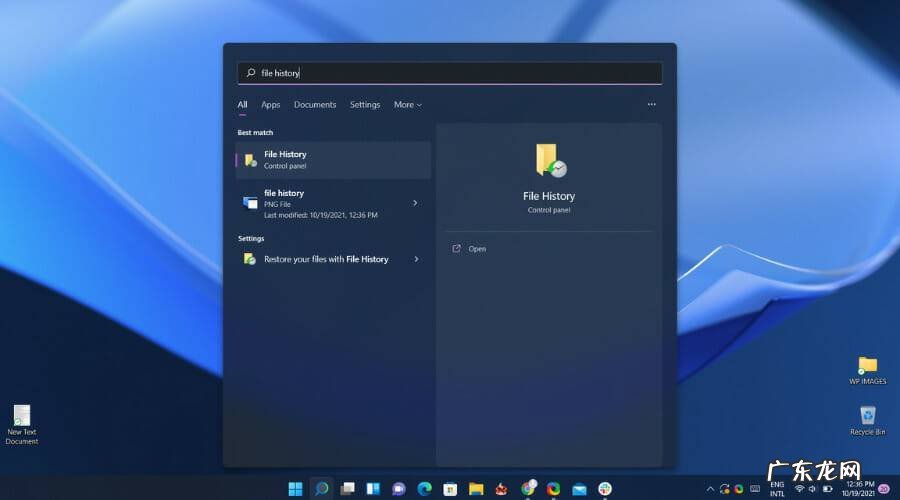Click the PNG file icon in results
The image size is (900, 500).
pos(250,203)
